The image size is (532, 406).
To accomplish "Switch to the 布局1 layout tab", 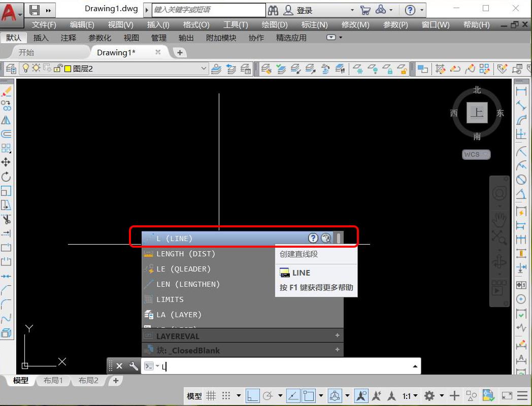I will coord(53,381).
